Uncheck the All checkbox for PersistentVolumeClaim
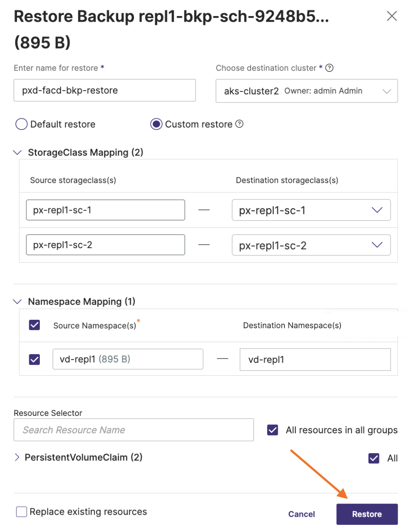 coord(374,458)
